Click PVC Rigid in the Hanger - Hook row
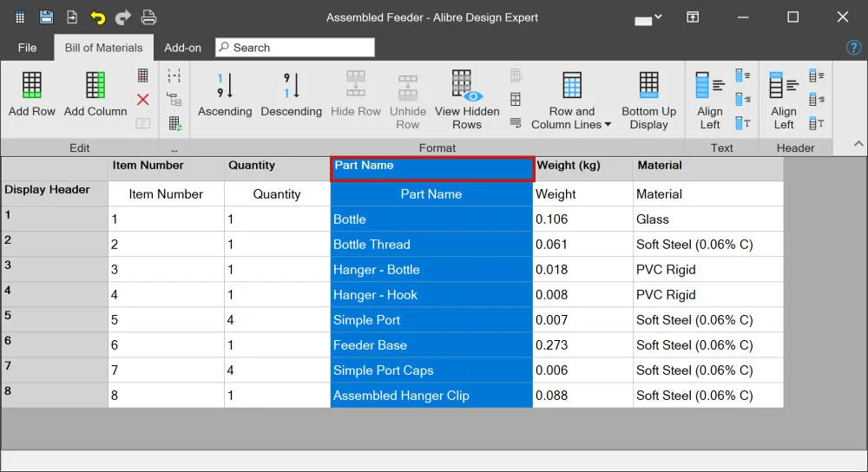The height and width of the screenshot is (472, 868). click(708, 294)
